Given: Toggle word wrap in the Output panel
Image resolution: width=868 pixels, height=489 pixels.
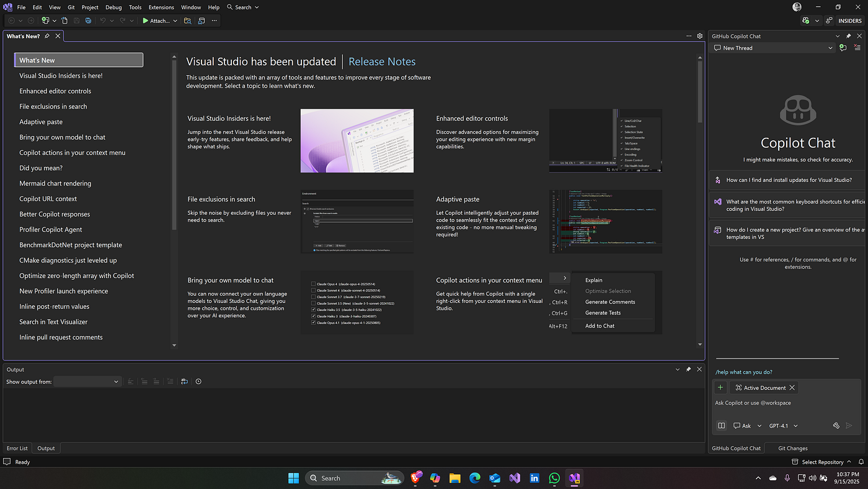Looking at the screenshot, I should coord(184,382).
